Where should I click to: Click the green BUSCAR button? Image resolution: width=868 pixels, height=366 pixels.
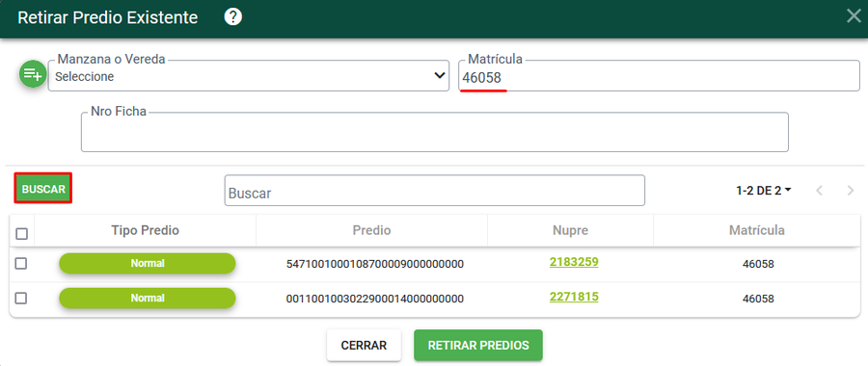point(43,189)
